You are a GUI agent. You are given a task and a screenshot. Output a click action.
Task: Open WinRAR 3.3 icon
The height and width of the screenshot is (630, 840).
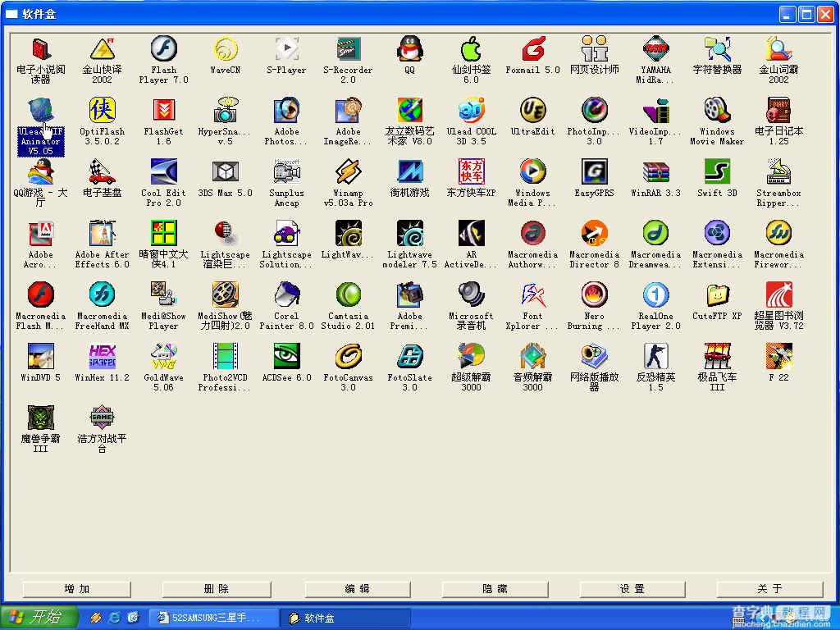tap(655, 172)
